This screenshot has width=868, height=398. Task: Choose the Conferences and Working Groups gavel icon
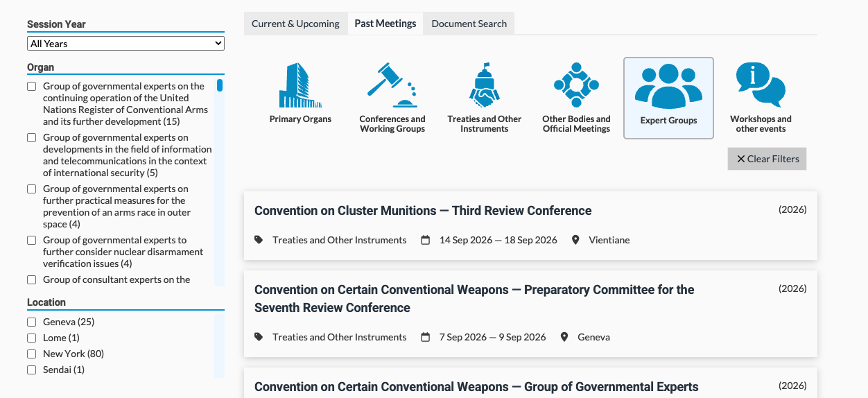click(x=392, y=85)
